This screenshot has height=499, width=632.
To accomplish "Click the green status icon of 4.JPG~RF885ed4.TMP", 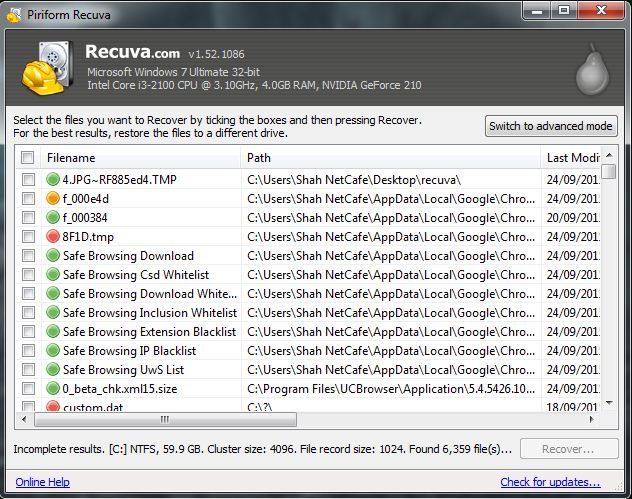I will 53,179.
